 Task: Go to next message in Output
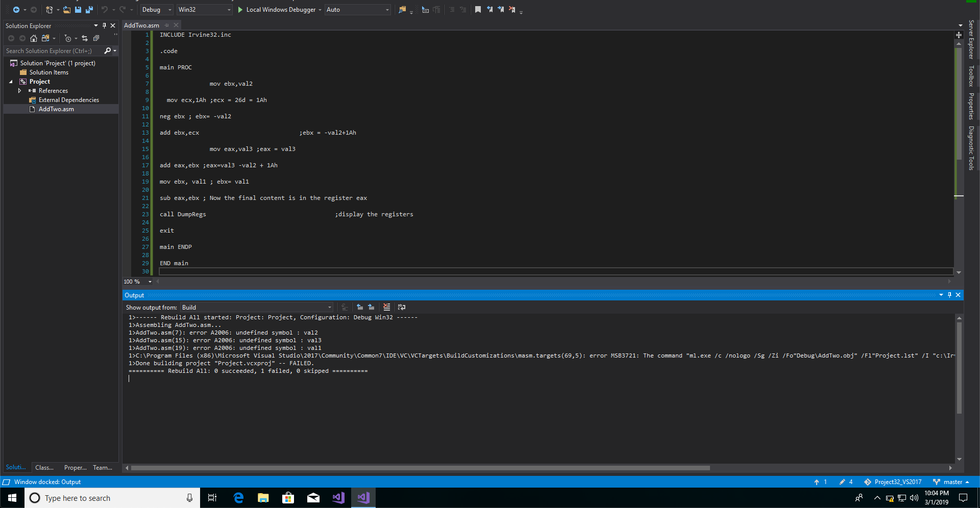click(x=371, y=307)
